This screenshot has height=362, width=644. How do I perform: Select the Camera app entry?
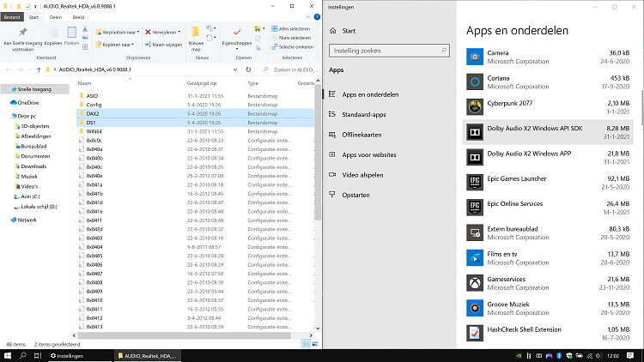[x=548, y=57]
